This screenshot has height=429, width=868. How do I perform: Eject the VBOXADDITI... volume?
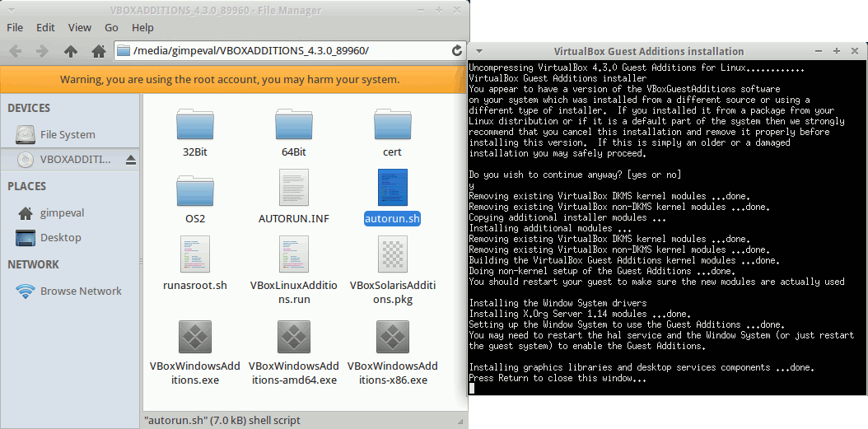pyautogui.click(x=131, y=160)
